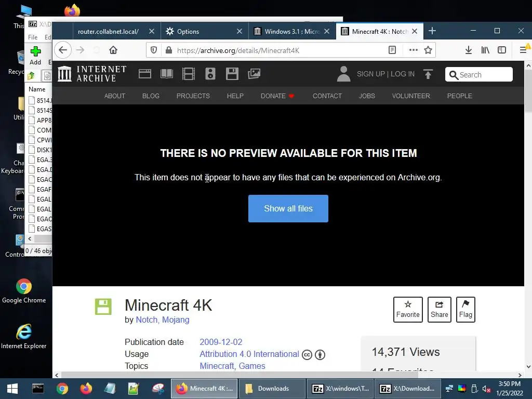Click the site padlock security icon

point(169,50)
